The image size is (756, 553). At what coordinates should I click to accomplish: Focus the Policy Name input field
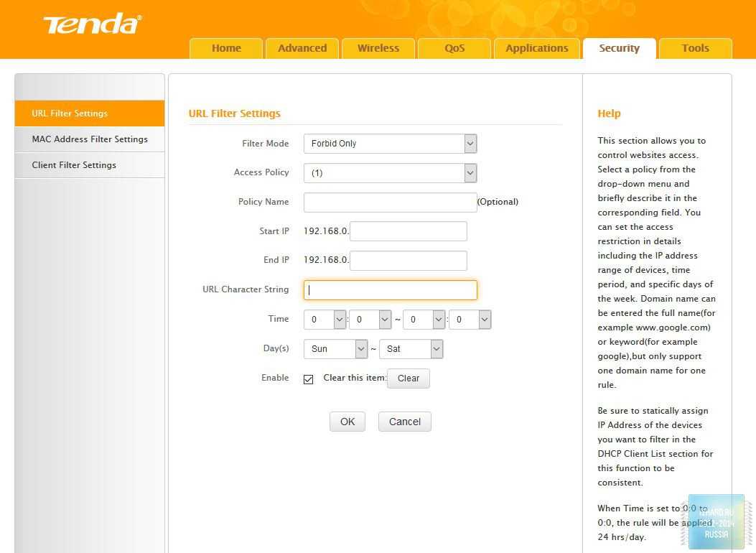(390, 203)
